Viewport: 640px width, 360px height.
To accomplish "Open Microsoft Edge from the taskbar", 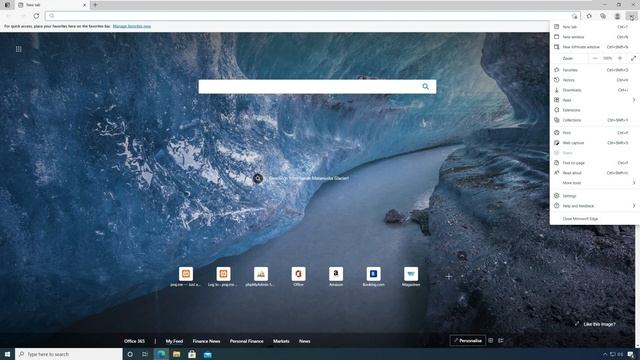I will pyautogui.click(x=161, y=354).
